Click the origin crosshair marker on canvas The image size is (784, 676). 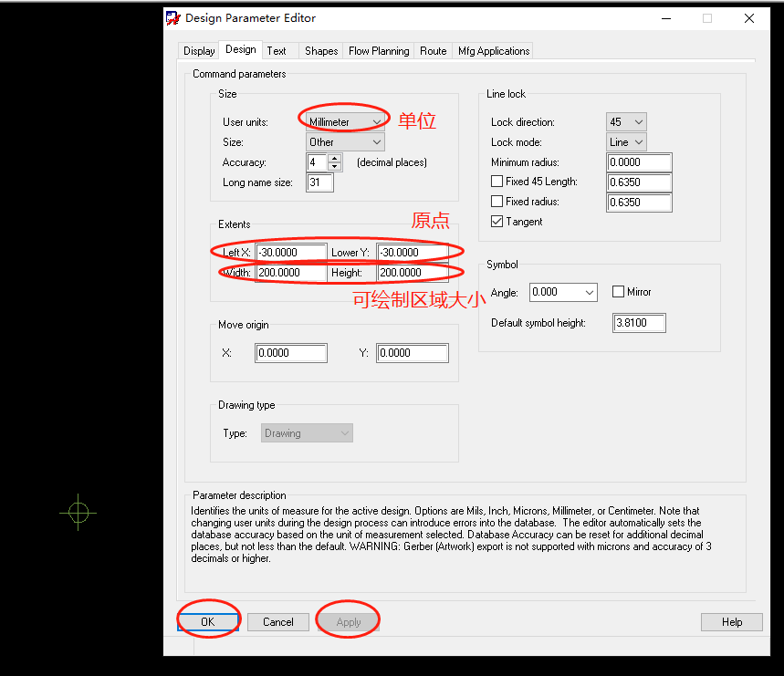point(78,512)
